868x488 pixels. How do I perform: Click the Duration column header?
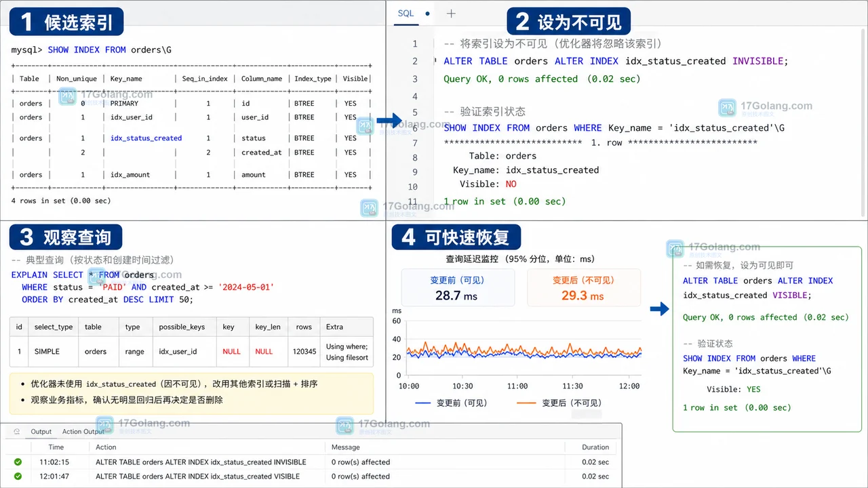[x=595, y=447]
